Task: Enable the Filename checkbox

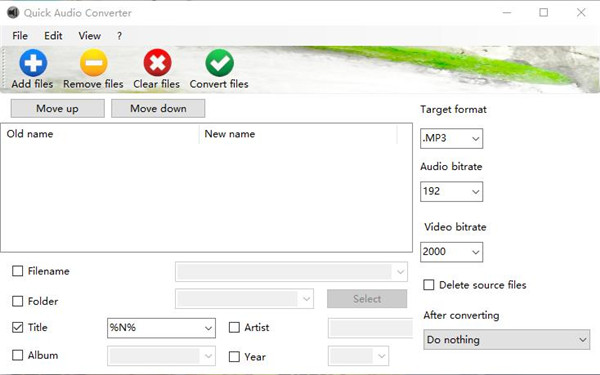Action: 18,271
